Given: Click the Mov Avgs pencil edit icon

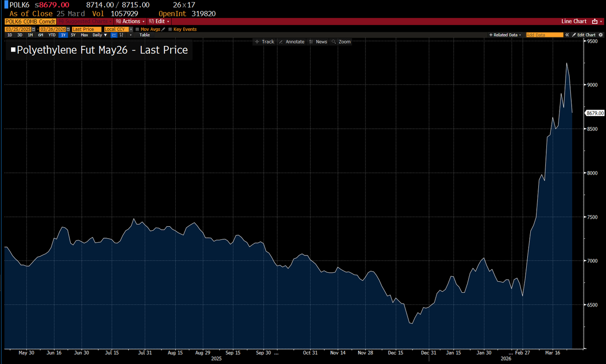Looking at the screenshot, I should point(163,29).
